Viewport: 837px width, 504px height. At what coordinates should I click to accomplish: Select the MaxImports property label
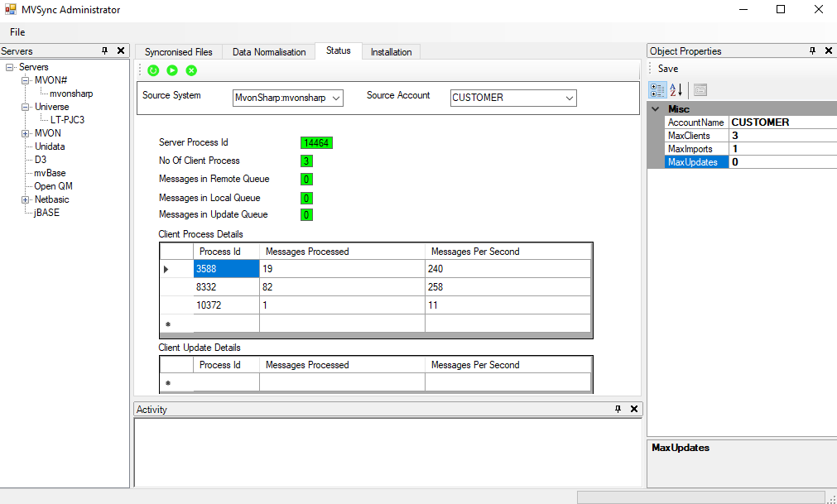click(696, 149)
